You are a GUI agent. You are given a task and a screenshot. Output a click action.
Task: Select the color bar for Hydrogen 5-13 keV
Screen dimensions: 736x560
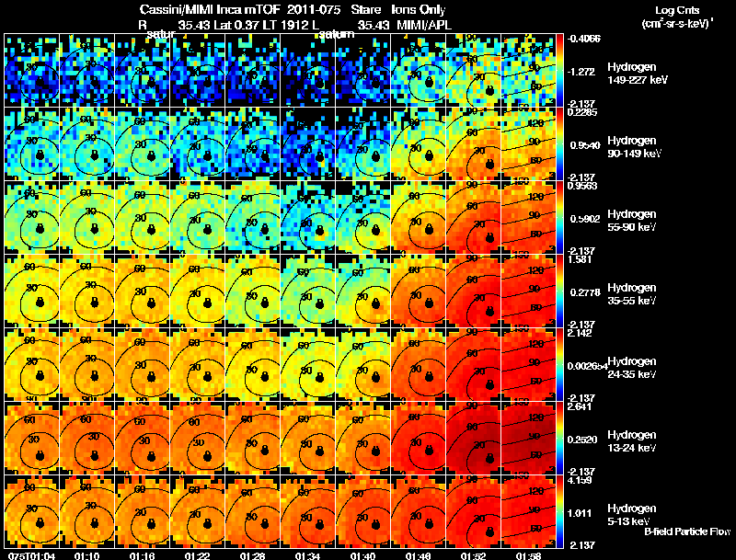tap(559, 511)
